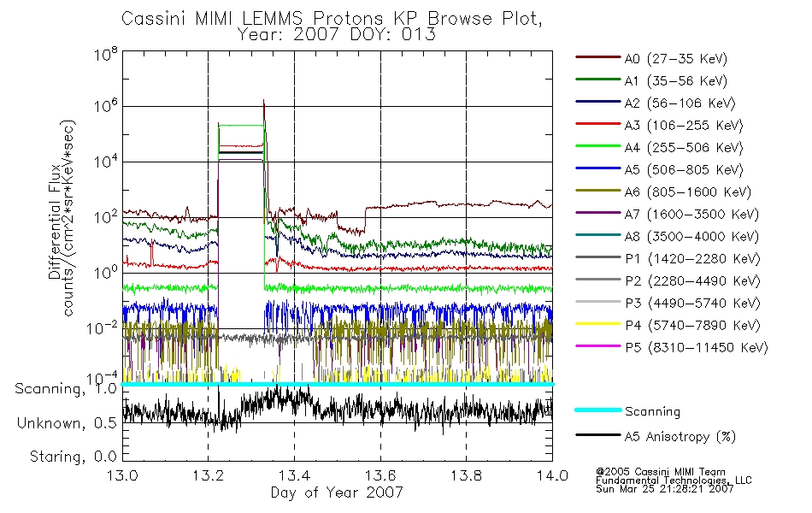Click the black A5 Anisotropy legend line
812x513 pixels.
point(597,435)
